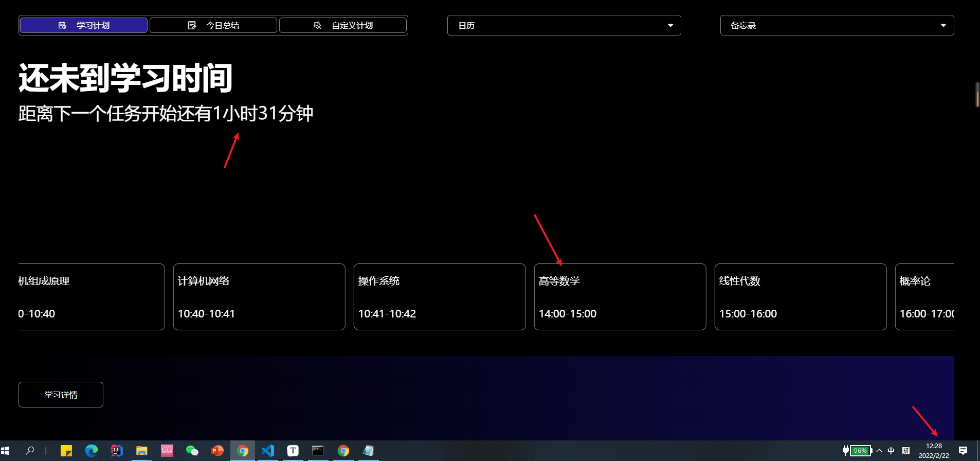This screenshot has height=461, width=980.
Task: Launch Visual Studio Code from taskbar
Action: 268,451
